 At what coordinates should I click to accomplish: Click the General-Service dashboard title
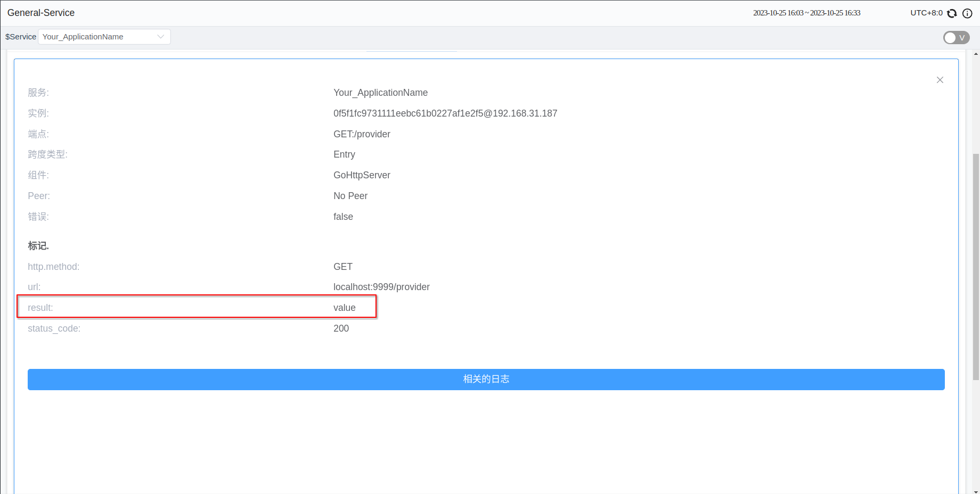41,13
